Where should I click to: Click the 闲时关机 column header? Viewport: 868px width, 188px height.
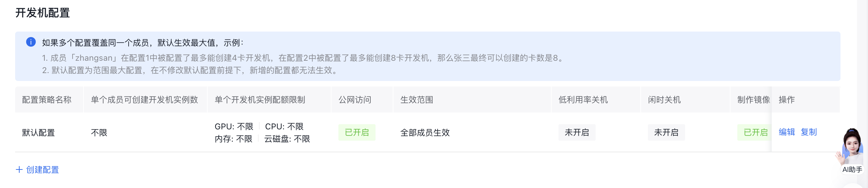coord(664,100)
